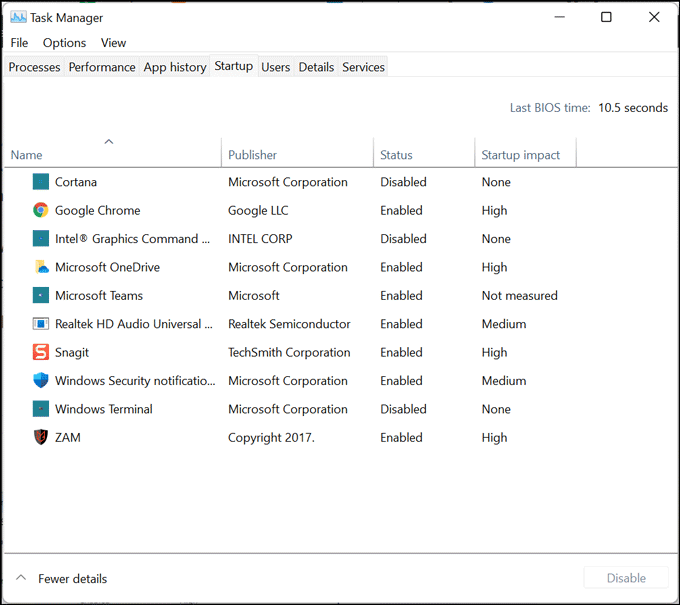Viewport: 680px width, 605px height.
Task: Switch to the Details tab
Action: coord(316,67)
